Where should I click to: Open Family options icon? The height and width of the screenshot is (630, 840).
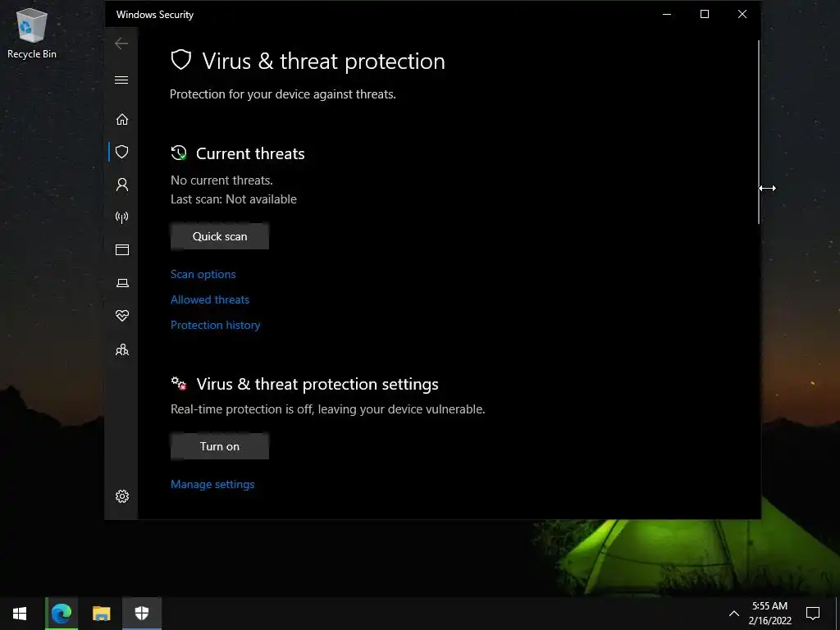pos(122,349)
